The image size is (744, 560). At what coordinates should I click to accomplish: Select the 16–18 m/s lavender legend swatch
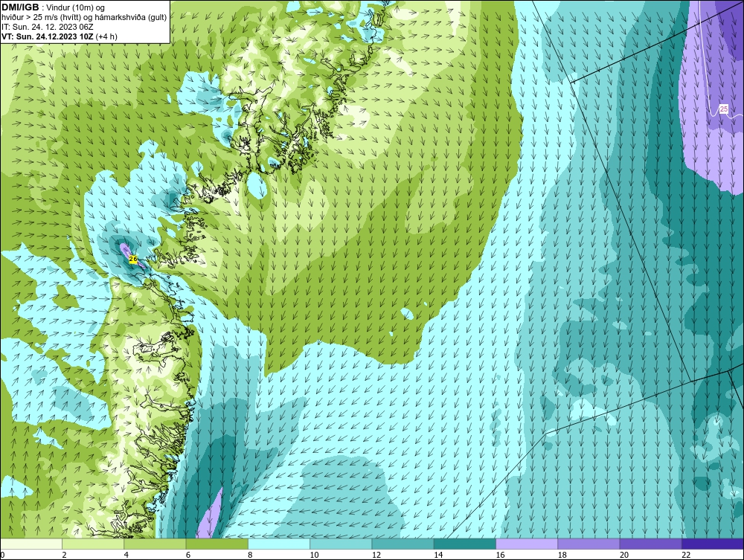click(527, 544)
